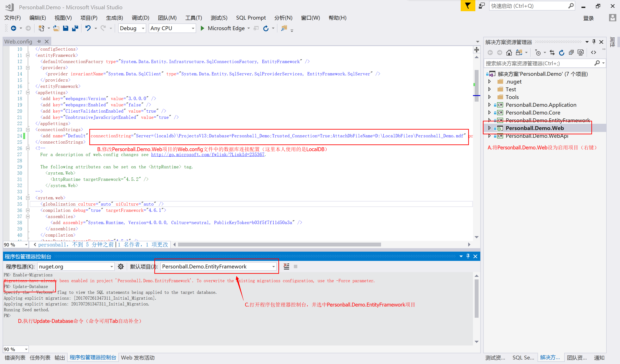Open the Debug configuration dropdown

[143, 28]
